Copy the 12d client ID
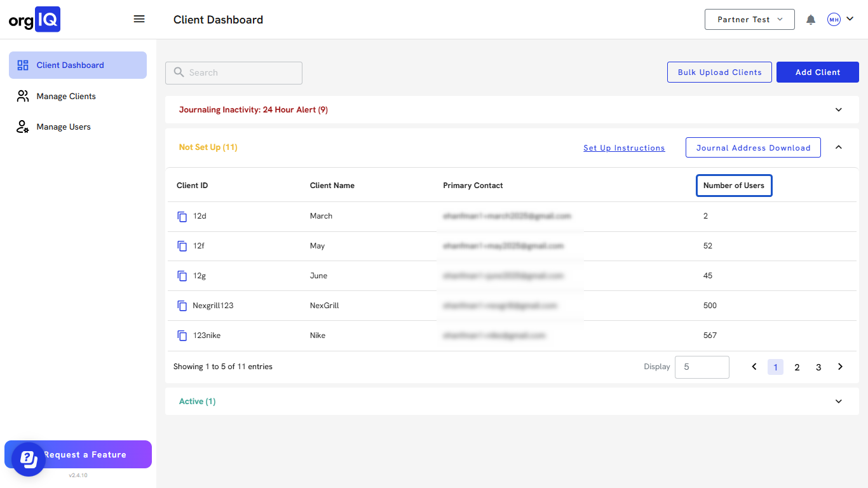Screen dimensions: 868x488 click(x=182, y=216)
